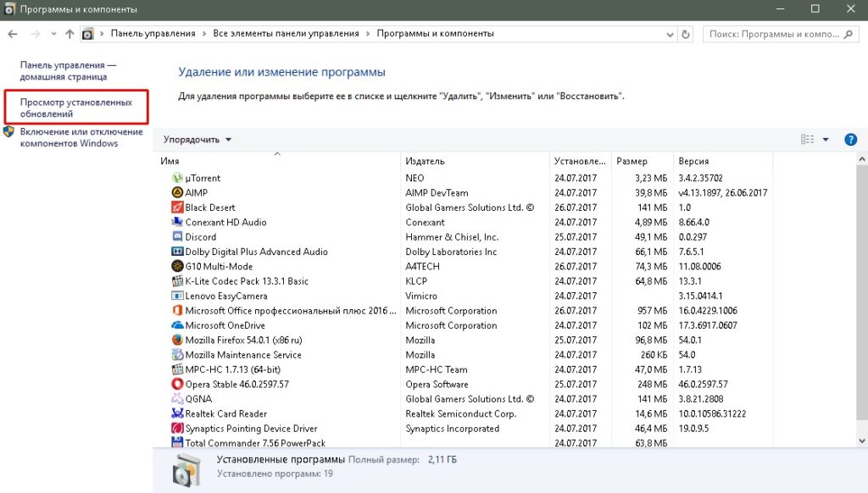Click the Панель управления breadcrumb segment
This screenshot has width=868, height=493.
tap(153, 34)
